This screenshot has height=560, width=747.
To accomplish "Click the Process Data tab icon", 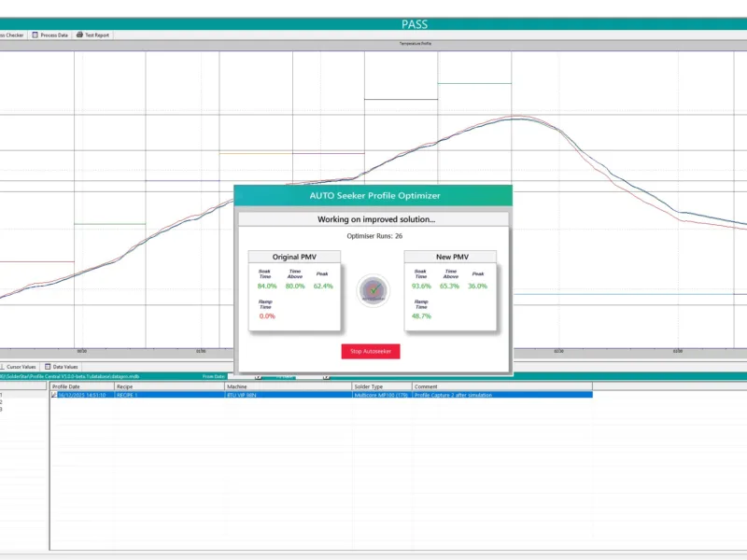I will pyautogui.click(x=35, y=35).
